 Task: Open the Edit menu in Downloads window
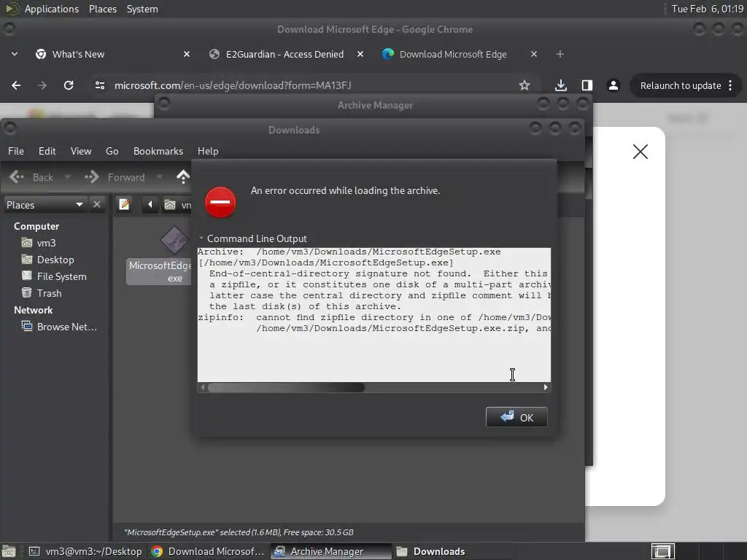tap(47, 151)
